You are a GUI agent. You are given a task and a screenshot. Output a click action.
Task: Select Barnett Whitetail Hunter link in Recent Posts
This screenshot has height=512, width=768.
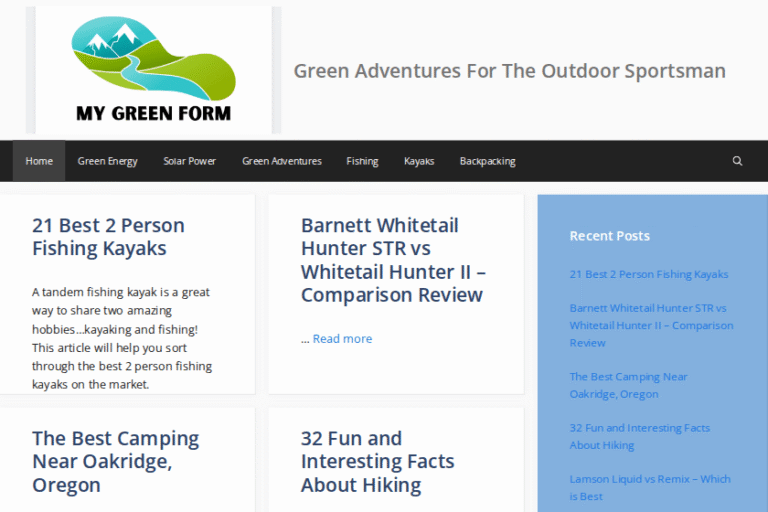pyautogui.click(x=651, y=325)
